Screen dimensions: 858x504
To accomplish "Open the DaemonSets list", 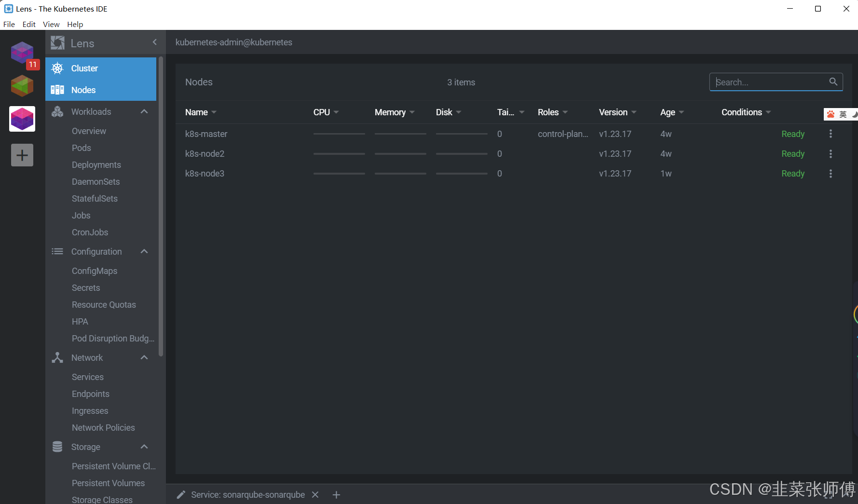I will (x=96, y=182).
